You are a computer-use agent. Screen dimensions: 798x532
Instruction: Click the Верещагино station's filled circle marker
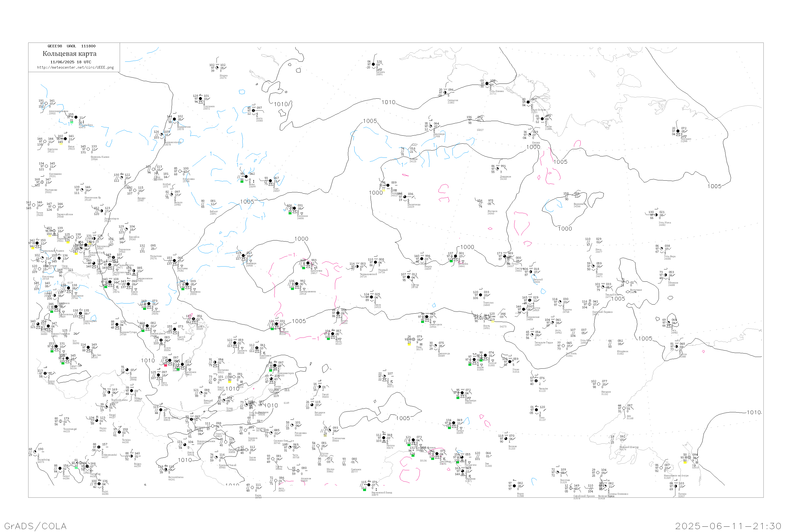pyautogui.click(x=174, y=119)
